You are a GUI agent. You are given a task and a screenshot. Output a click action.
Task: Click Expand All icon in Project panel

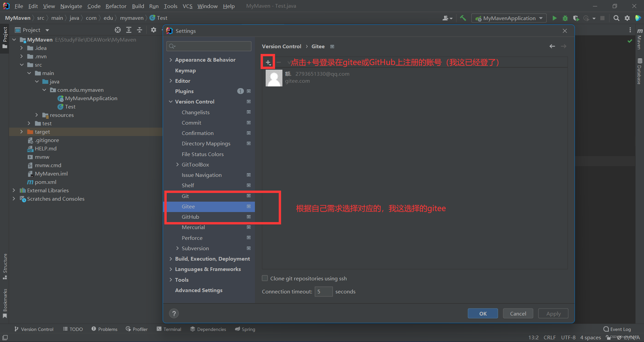pos(129,30)
